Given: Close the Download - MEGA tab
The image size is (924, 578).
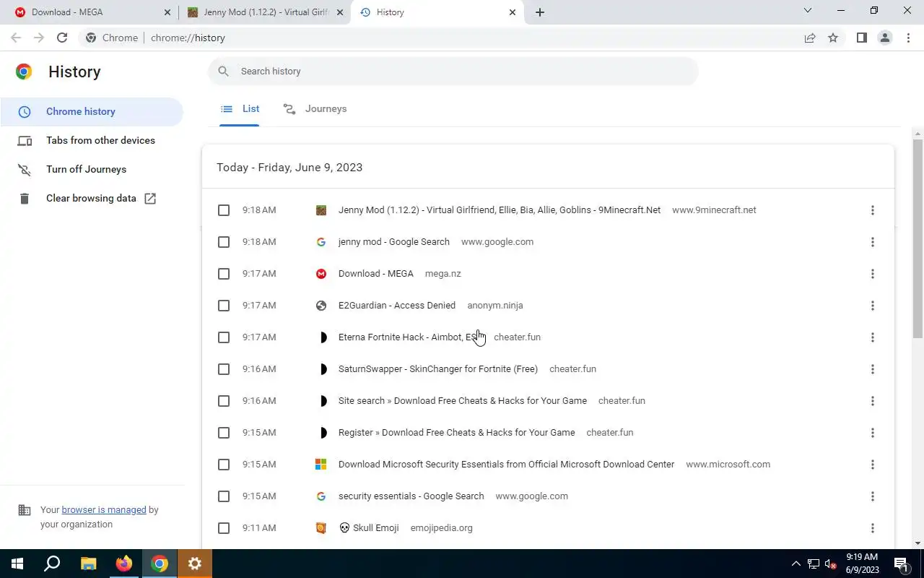Looking at the screenshot, I should [167, 12].
